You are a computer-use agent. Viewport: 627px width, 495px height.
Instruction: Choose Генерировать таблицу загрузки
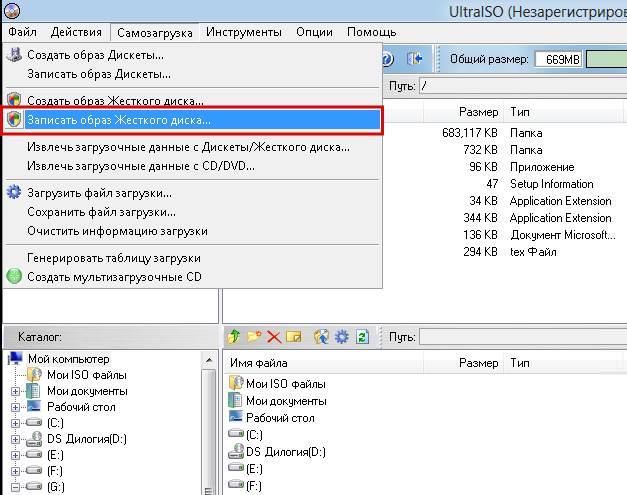pyautogui.click(x=192, y=258)
